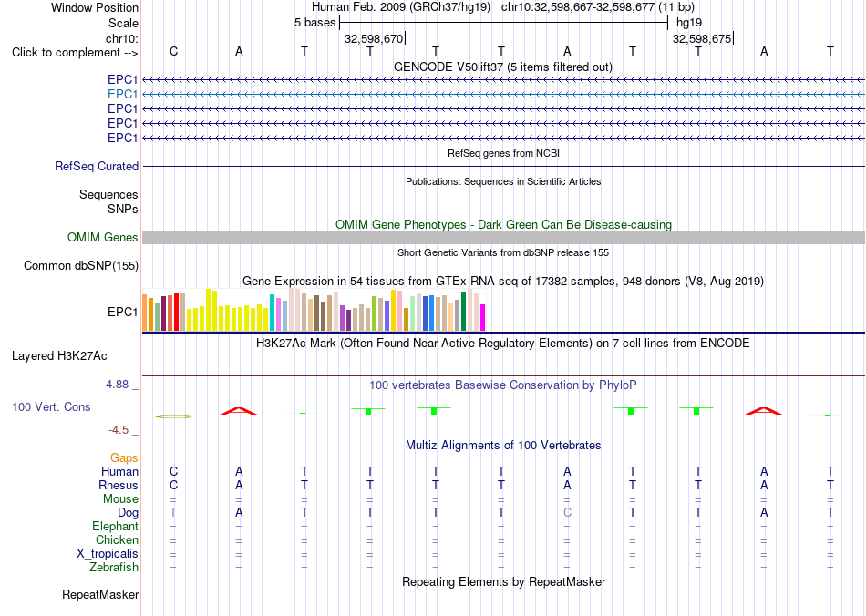The image size is (866, 616).
Task: Click the 32,598,675 position marker
Action: pos(701,38)
